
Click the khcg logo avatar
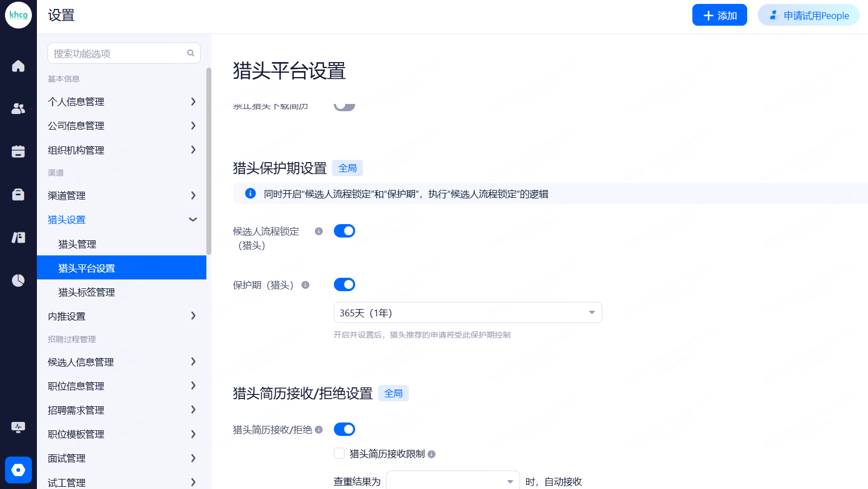[18, 15]
